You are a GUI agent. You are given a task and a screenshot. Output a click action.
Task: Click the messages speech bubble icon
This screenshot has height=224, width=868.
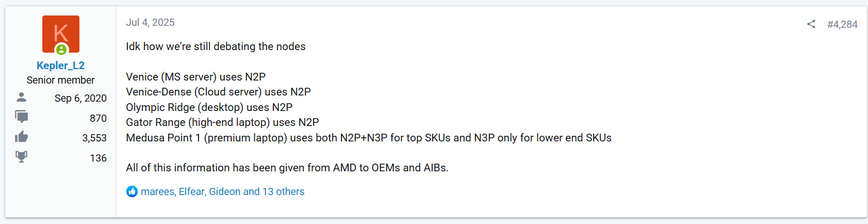[x=22, y=117]
